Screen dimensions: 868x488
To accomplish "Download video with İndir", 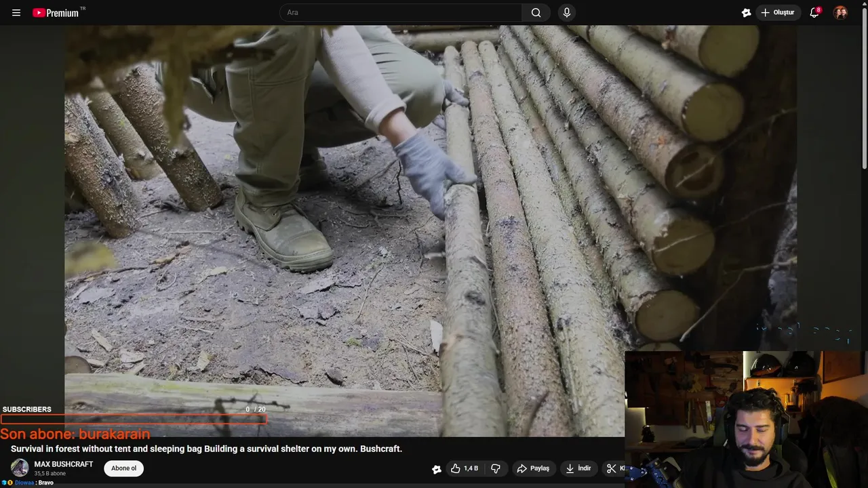I will point(578,468).
